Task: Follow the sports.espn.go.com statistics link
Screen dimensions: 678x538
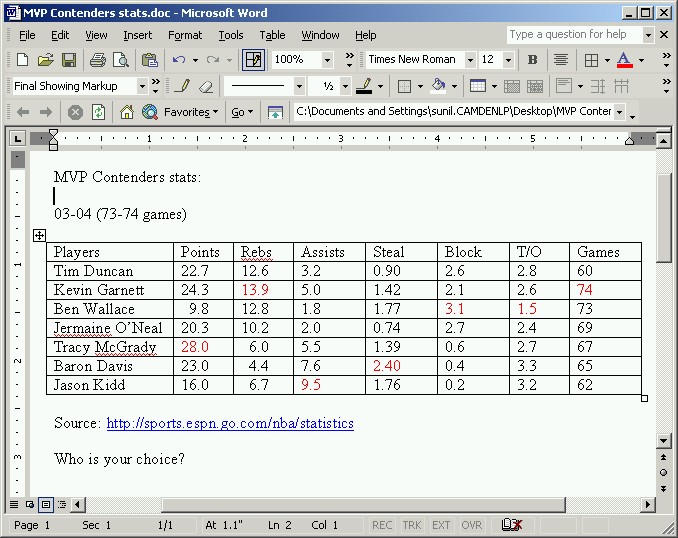Action: [x=230, y=424]
